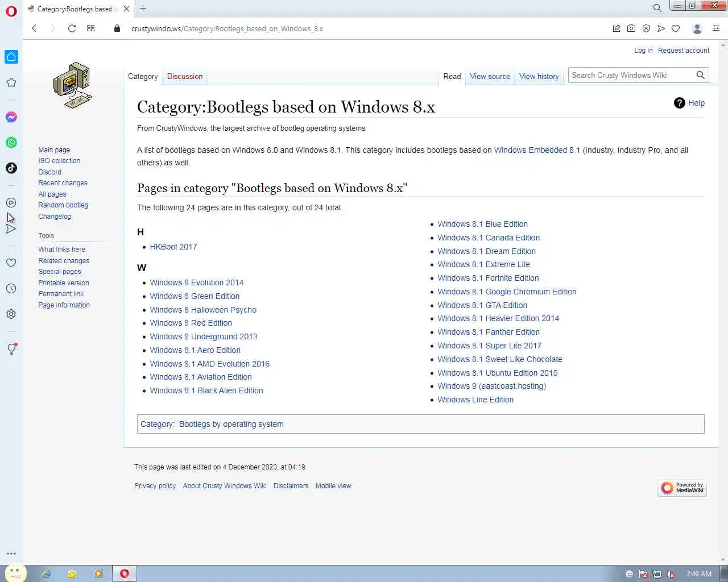Open Windows 8.1 Sweet Like Chocolate
The width and height of the screenshot is (728, 582).
pyautogui.click(x=500, y=359)
